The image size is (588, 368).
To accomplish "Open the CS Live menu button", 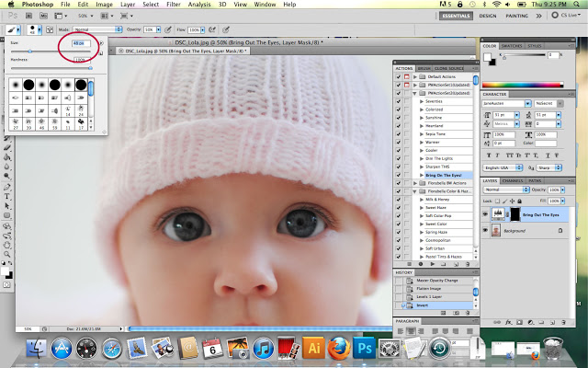I will (566, 16).
